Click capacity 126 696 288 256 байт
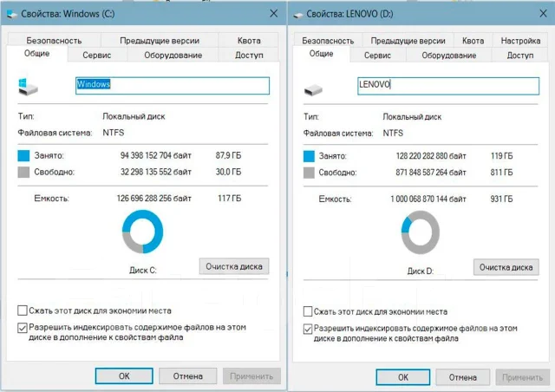The image size is (555, 392). [x=154, y=199]
